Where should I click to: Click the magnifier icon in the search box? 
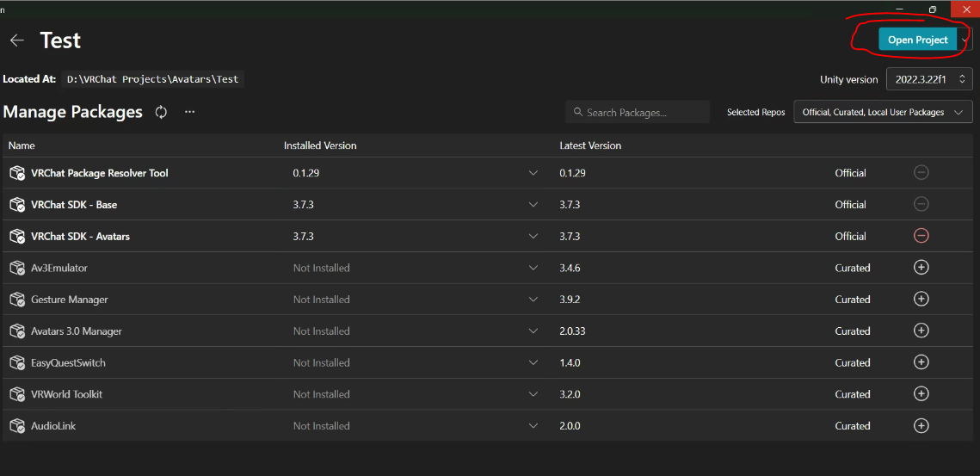coord(578,113)
